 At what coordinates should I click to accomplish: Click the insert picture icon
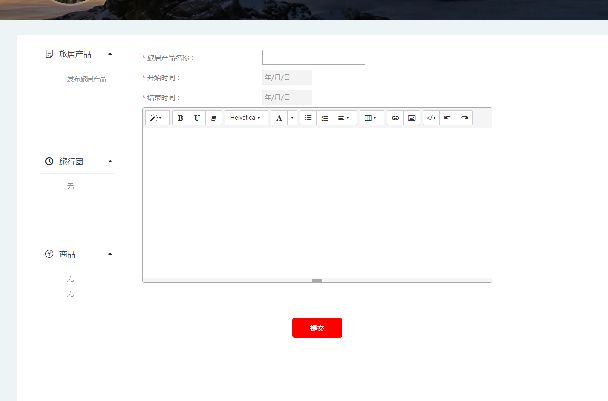(411, 118)
